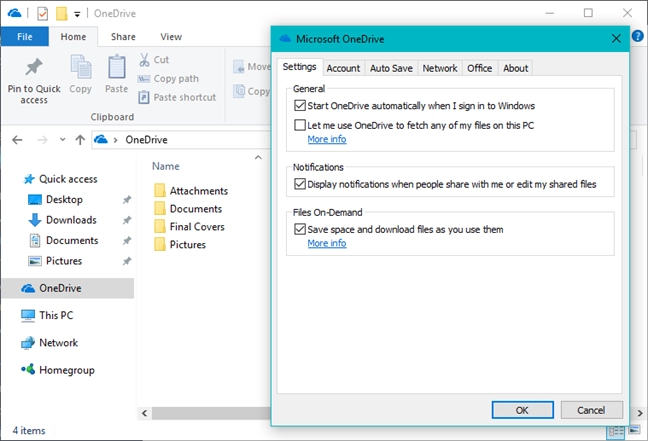Select Quick access in navigation pane
The height and width of the screenshot is (441, 648).
point(61,179)
